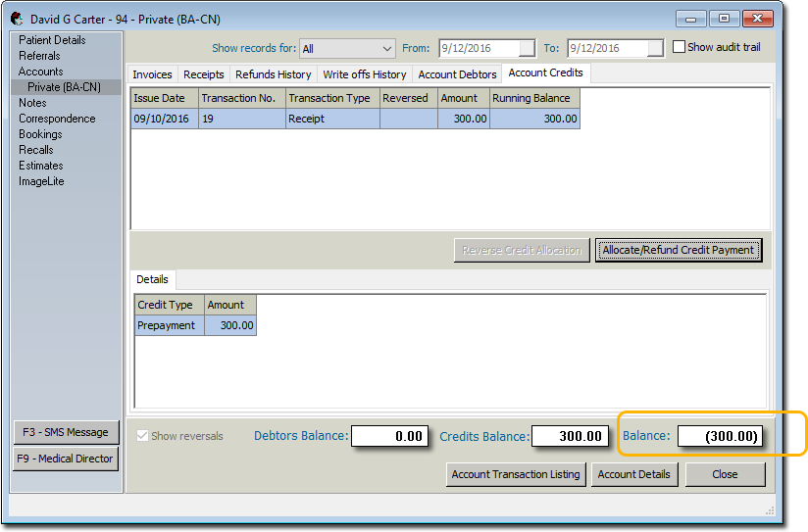
Task: Open the Refunds History tab
Action: click(x=274, y=74)
